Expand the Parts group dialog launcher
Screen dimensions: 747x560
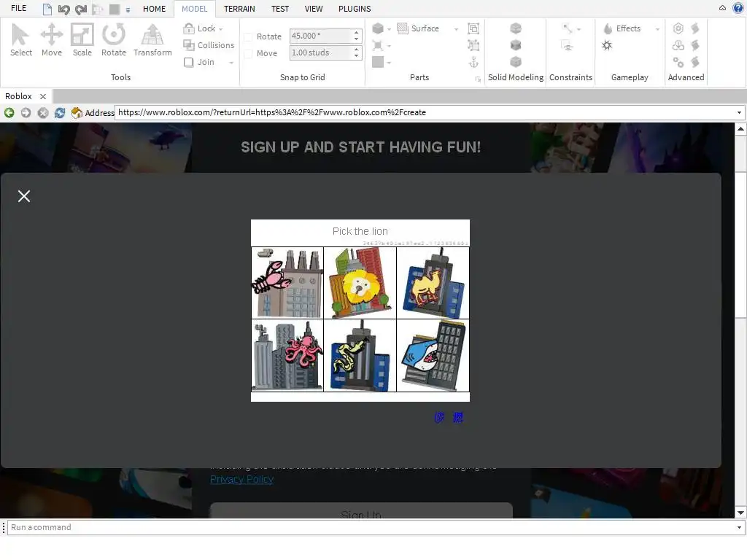(478, 79)
